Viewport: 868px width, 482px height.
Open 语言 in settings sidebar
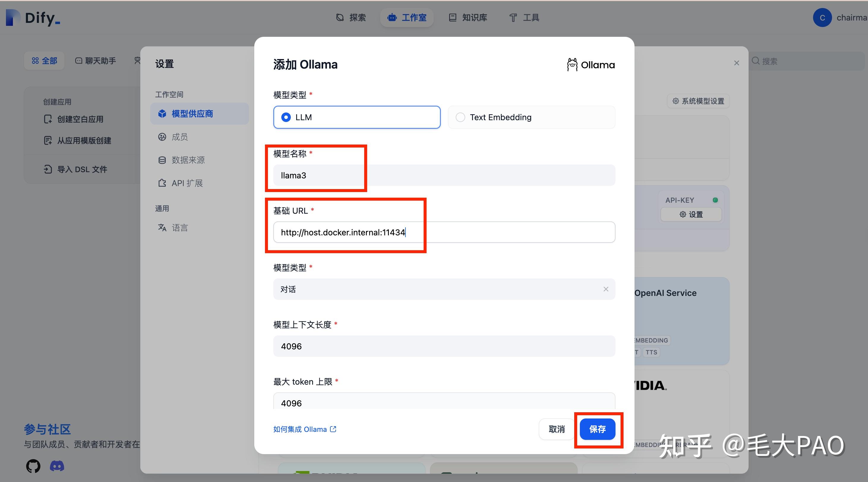click(200, 228)
